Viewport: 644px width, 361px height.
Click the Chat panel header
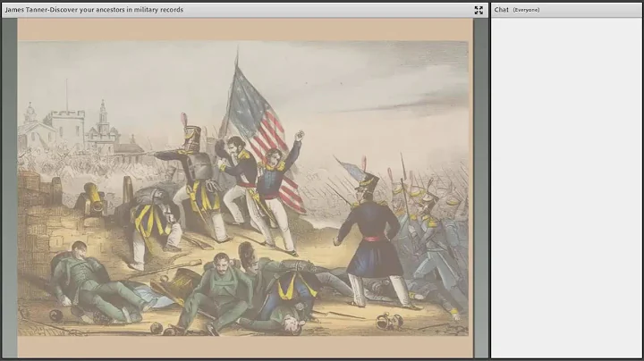pos(566,10)
